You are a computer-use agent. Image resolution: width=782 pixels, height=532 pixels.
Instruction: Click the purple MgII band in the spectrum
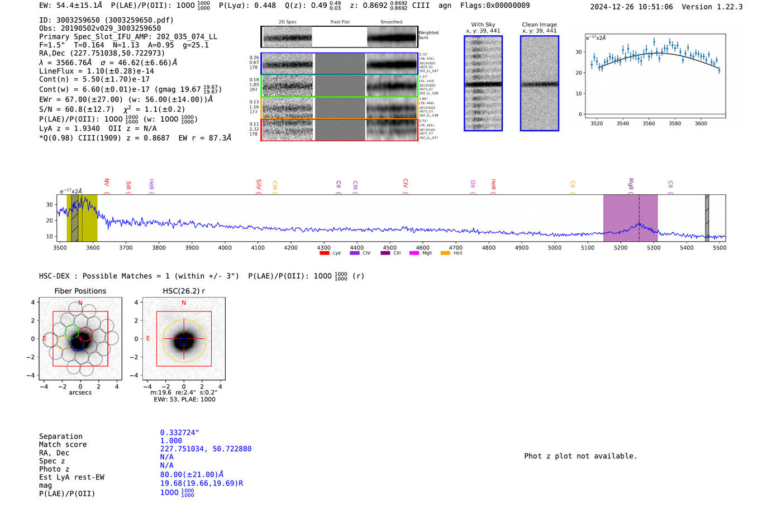630,218
